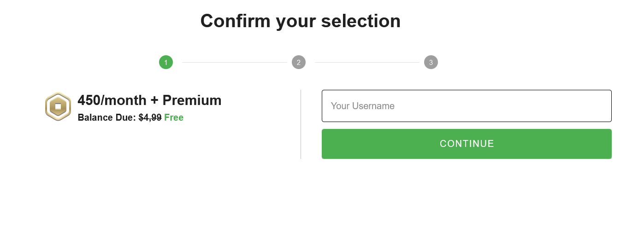Go to the step 3 indicator
Image resolution: width=644 pixels, height=239 pixels.
[x=431, y=62]
